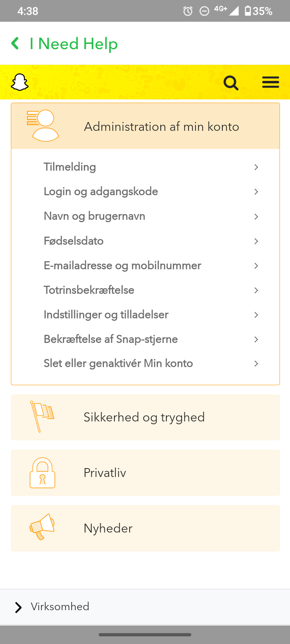Tap the padlock Privatliv icon
This screenshot has height=644, width=290.
pyautogui.click(x=42, y=473)
